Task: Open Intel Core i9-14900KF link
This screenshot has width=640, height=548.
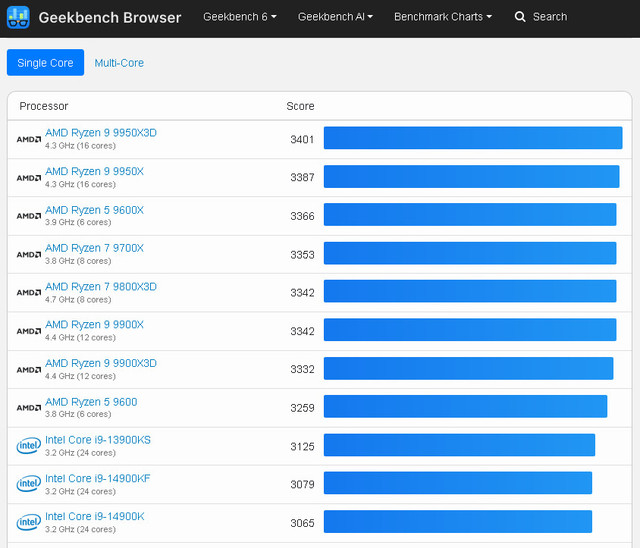Action: pos(98,478)
